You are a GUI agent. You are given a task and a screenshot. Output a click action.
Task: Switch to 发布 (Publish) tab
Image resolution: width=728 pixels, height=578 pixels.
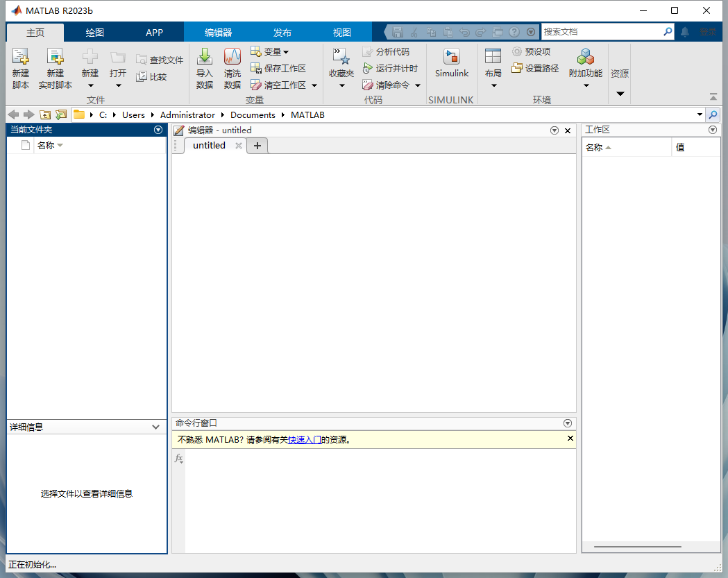pos(282,33)
